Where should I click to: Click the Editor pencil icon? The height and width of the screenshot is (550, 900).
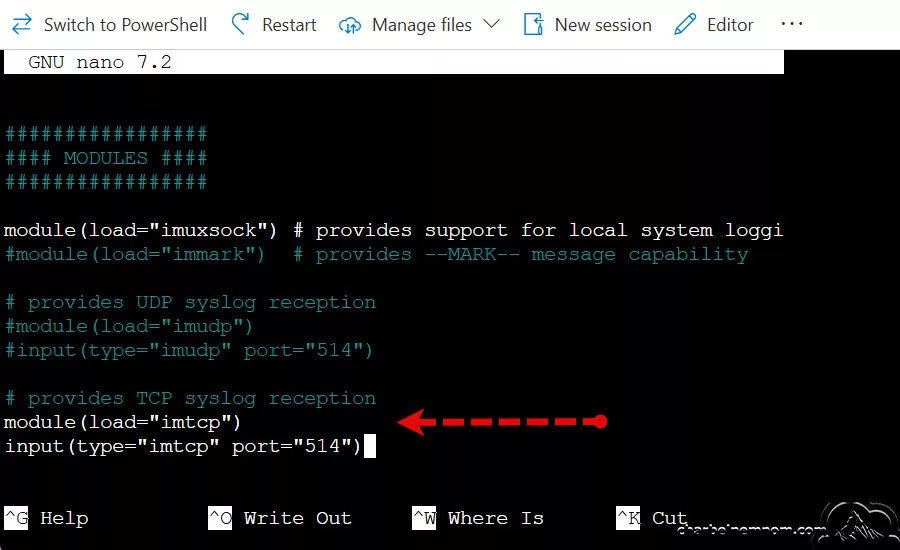(x=685, y=24)
